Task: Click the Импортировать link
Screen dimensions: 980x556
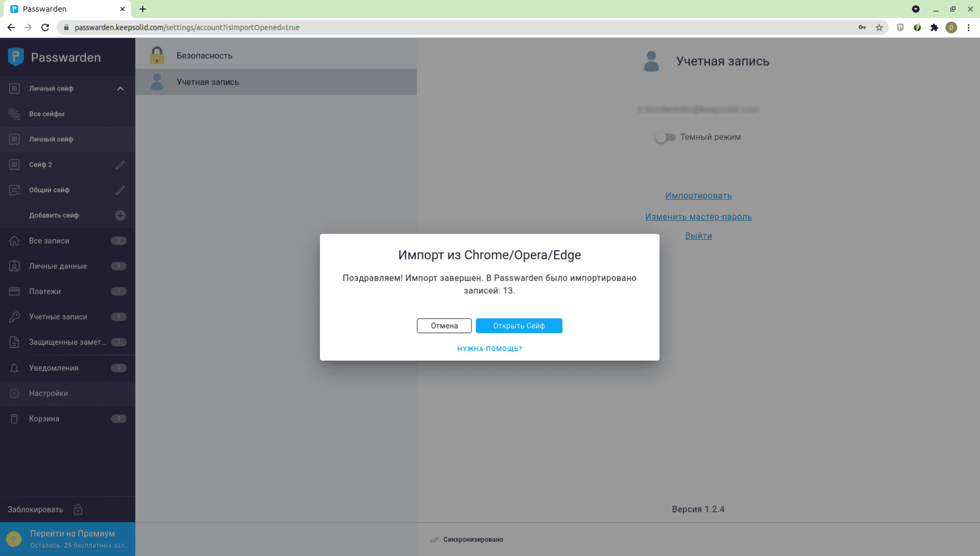Action: click(698, 195)
